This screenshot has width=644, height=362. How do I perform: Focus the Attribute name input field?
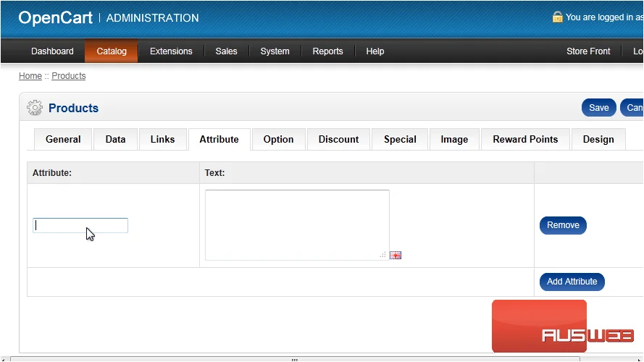80,225
